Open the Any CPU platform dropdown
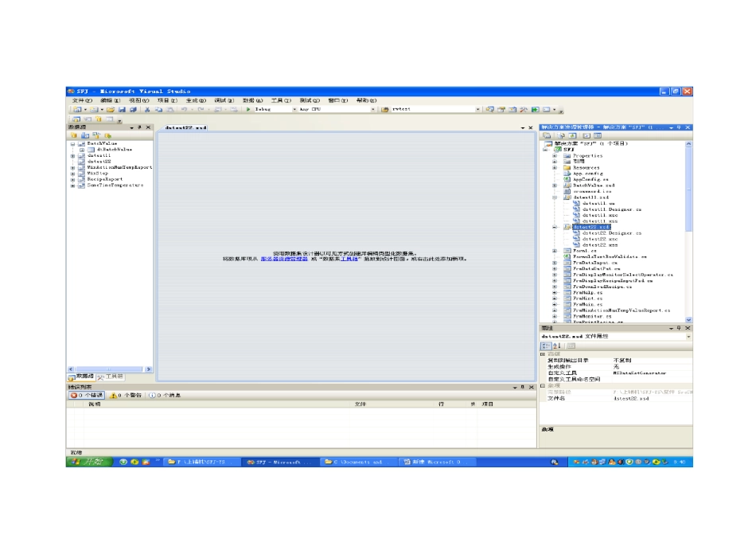 [x=372, y=110]
